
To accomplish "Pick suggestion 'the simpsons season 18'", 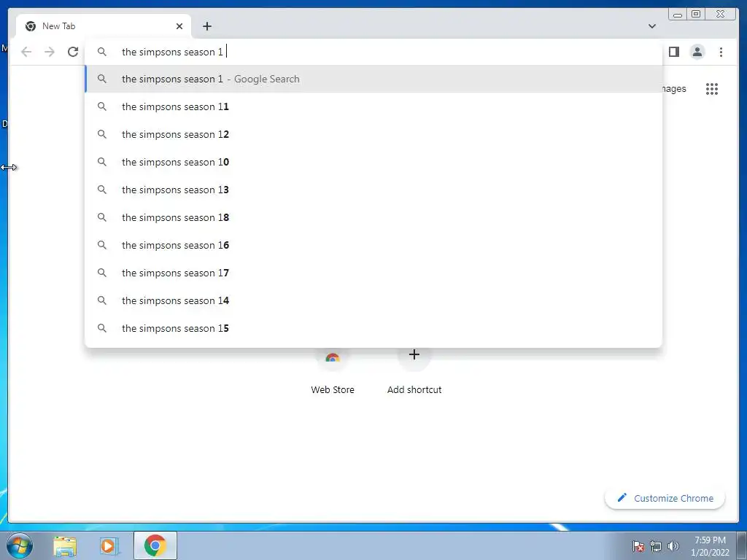I will click(373, 217).
